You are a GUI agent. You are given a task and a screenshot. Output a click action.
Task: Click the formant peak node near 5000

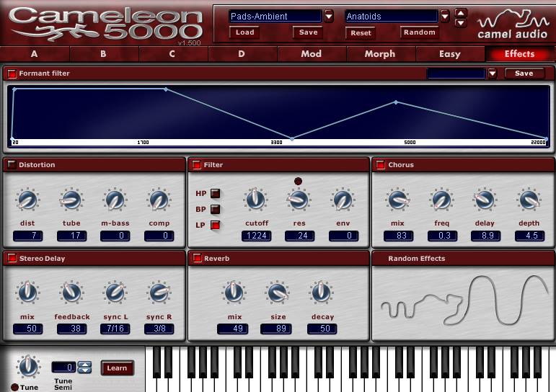tap(396, 102)
